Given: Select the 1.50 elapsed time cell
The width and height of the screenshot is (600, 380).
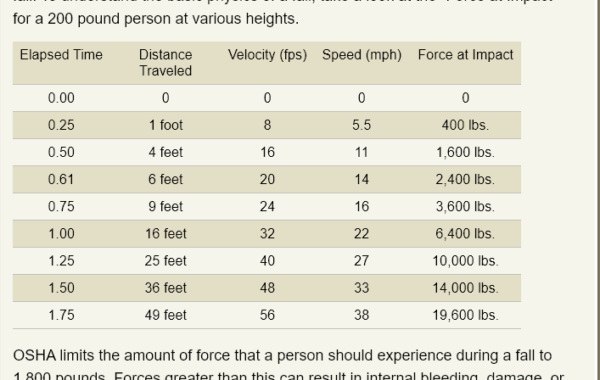Looking at the screenshot, I should [61, 288].
